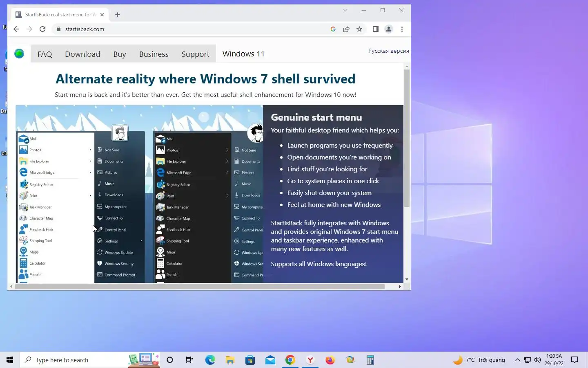This screenshot has width=588, height=368.
Task: Click 'Launch programs you use frequently' bullet
Action: (340, 145)
